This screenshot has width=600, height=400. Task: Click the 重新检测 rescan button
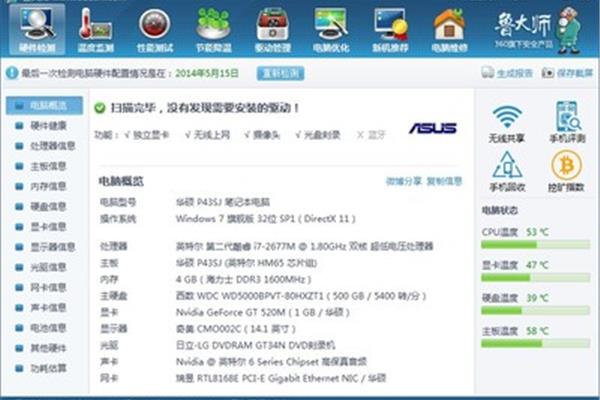[x=280, y=73]
